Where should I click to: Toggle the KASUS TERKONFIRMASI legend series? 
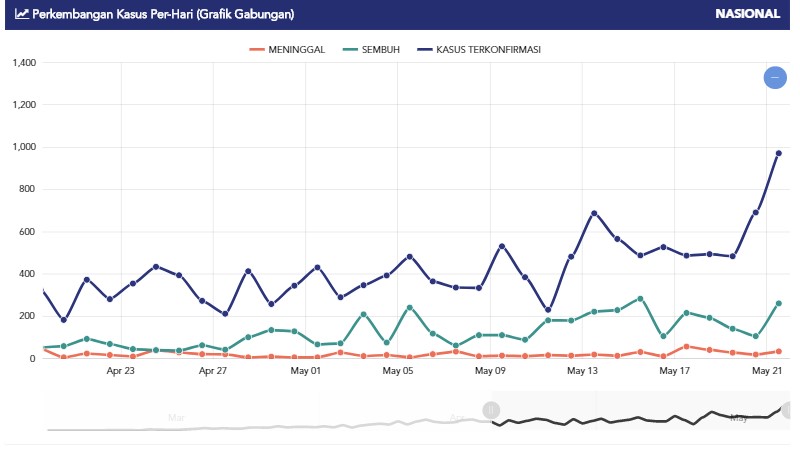479,49
